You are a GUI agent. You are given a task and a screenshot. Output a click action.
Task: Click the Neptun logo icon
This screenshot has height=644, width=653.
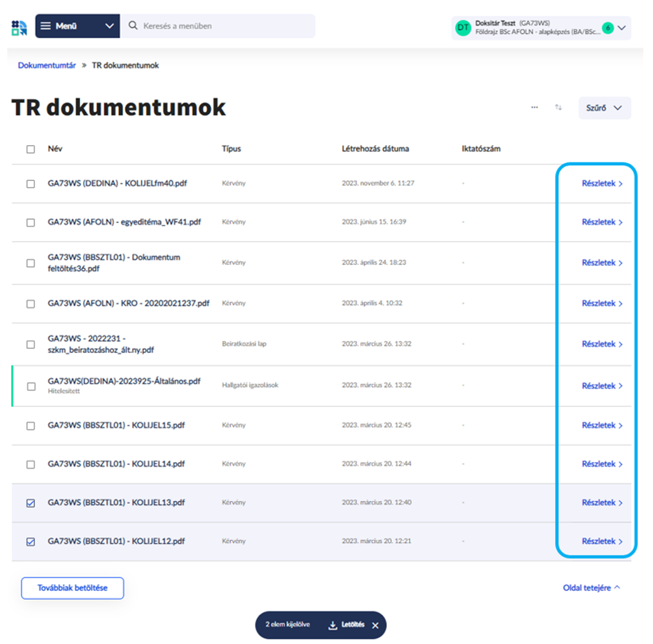click(x=19, y=28)
